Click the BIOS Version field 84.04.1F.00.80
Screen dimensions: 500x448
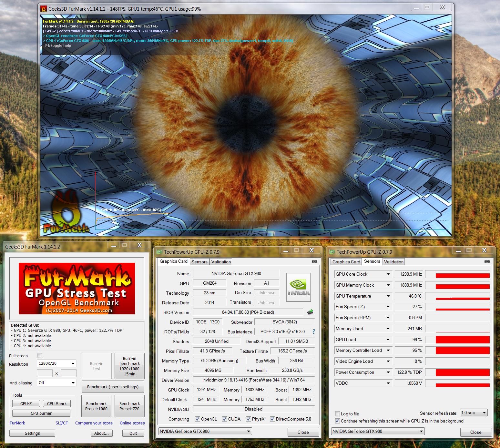pyautogui.click(x=248, y=312)
